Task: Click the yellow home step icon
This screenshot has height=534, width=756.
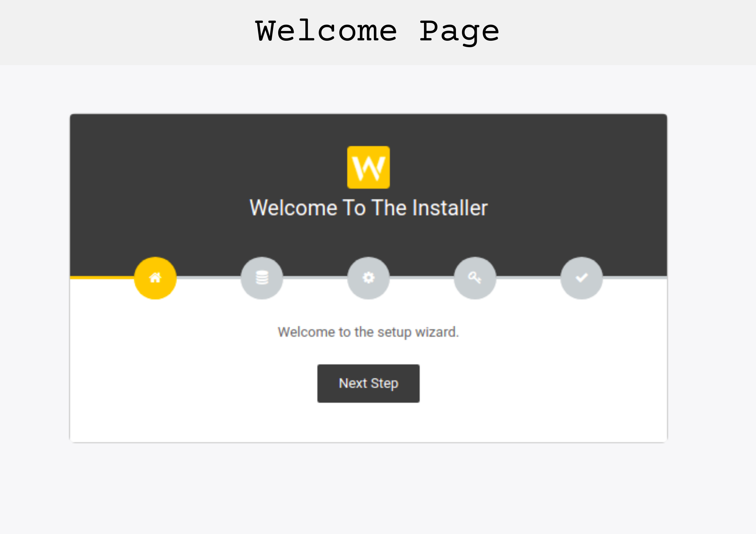Action: point(155,278)
